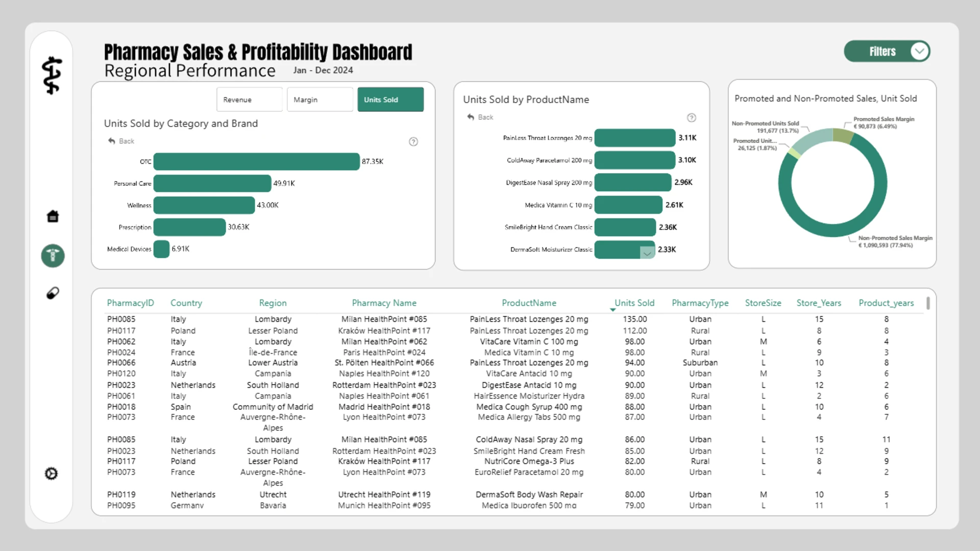This screenshot has height=551, width=980.
Task: Click Back link on ProductName chart
Action: pyautogui.click(x=480, y=117)
